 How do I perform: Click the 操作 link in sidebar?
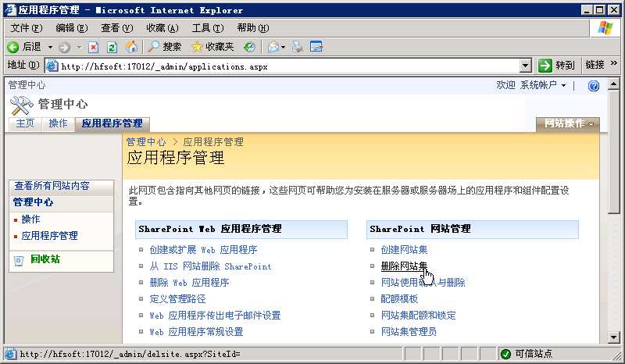30,219
